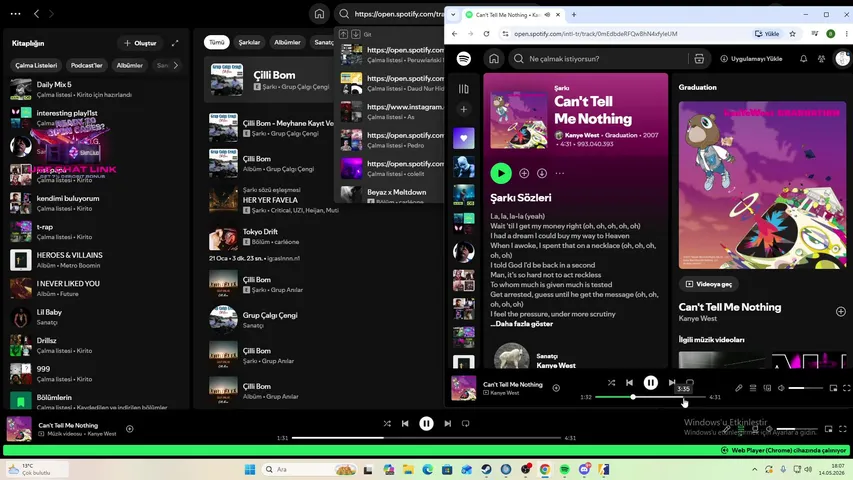This screenshot has height=480, width=853.
Task: Open Graduation album link in track header
Action: point(621,135)
